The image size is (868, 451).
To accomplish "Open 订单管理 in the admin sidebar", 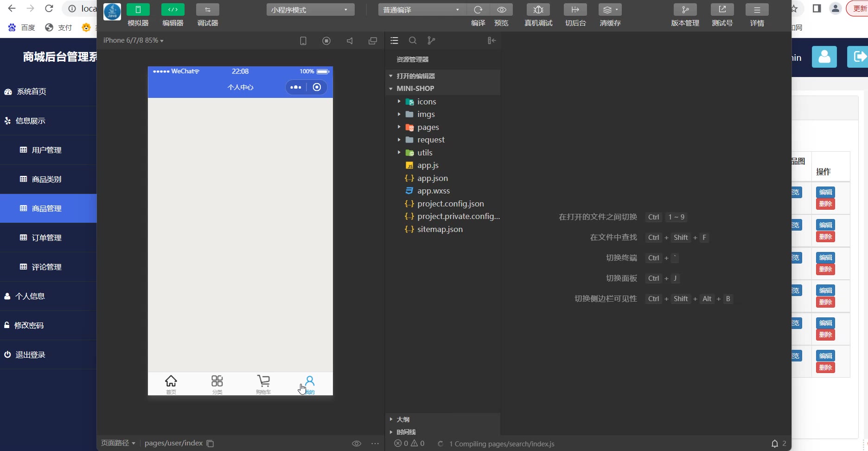I will click(x=48, y=238).
